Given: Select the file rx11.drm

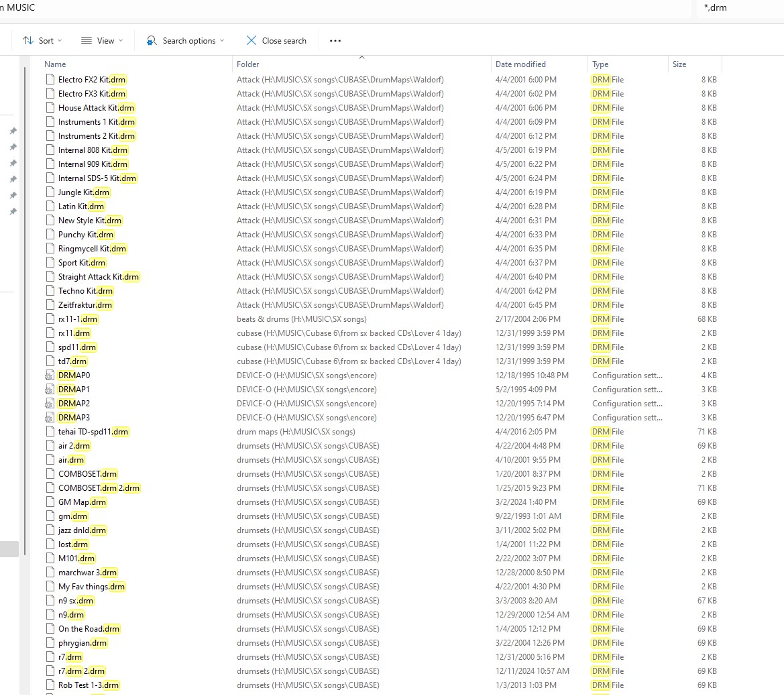Looking at the screenshot, I should (x=74, y=333).
